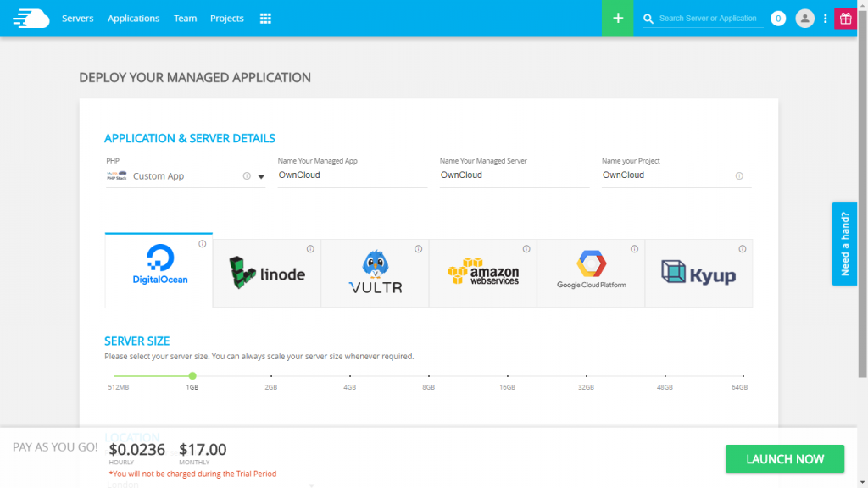Viewport: 868px width, 488px height.
Task: Open the three-dot overflow menu icon
Action: pos(825,18)
